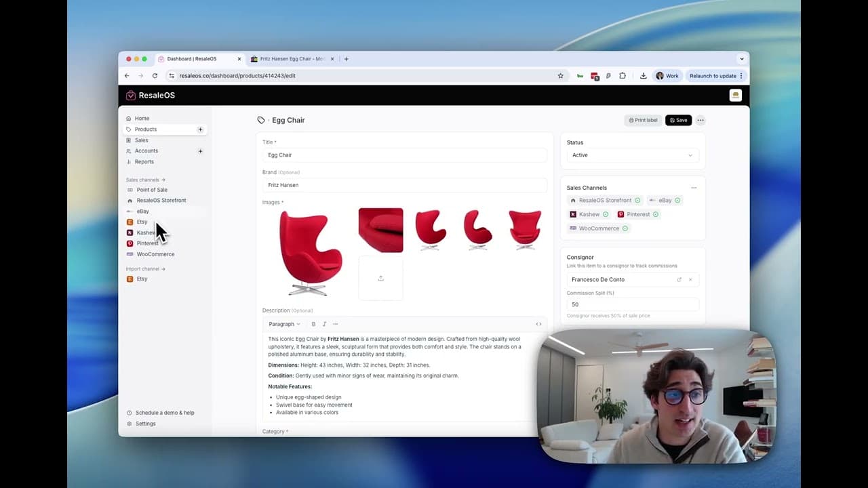Viewport: 868px width, 488px height.
Task: Click the Bold formatting icon in description toolbar
Action: tap(313, 324)
